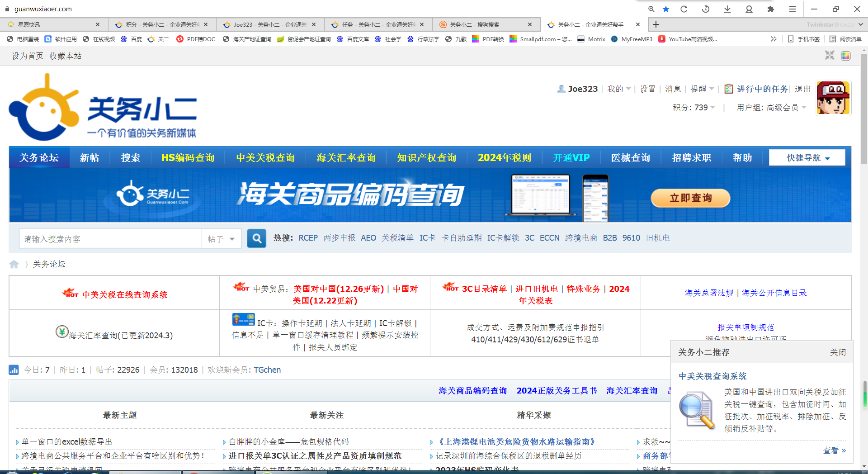Focus the 请输入搜索内容 search field
The height and width of the screenshot is (474, 868).
coord(110,238)
